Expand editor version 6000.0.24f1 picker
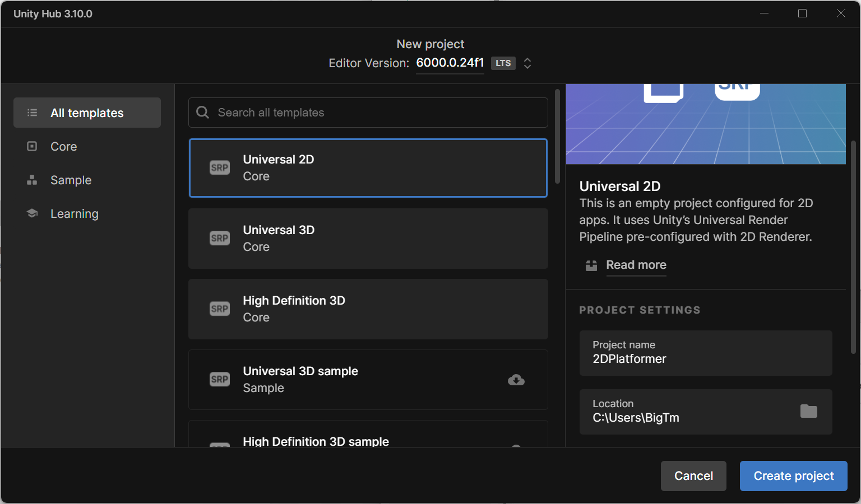Image resolution: width=861 pixels, height=504 pixels. (450, 63)
